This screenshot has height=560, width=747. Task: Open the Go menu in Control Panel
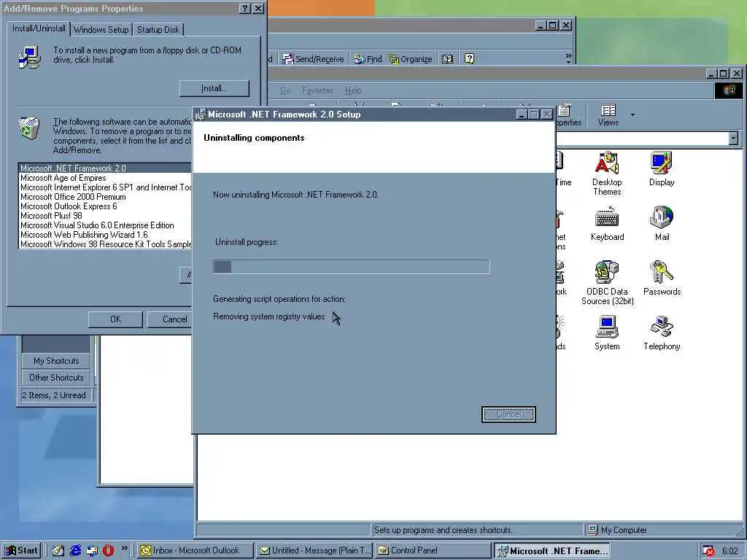click(x=285, y=90)
